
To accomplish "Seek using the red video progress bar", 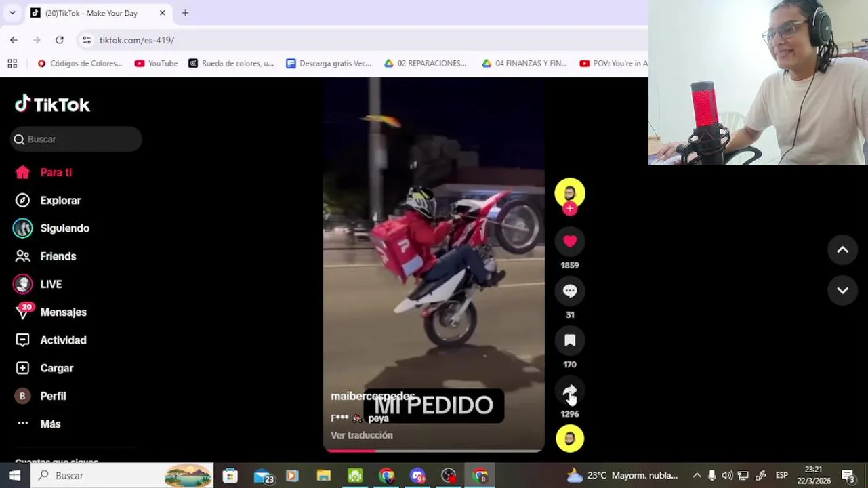I will click(x=434, y=451).
